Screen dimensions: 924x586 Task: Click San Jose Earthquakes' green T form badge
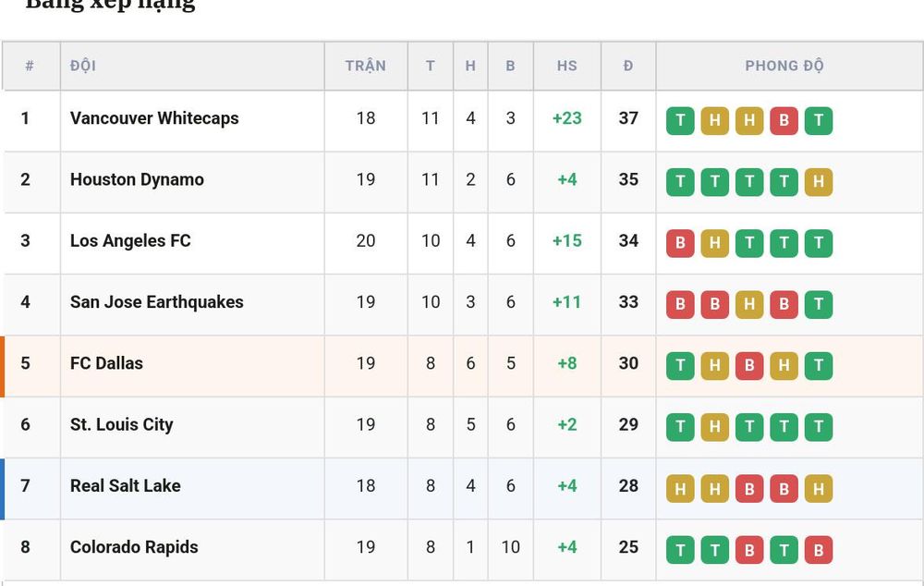pos(819,305)
